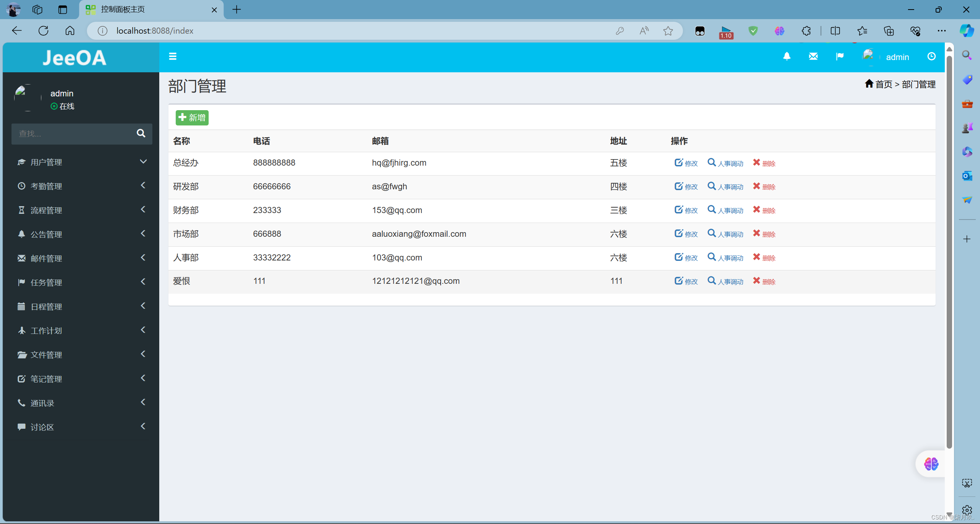Click 修改 for the 财务部 row

[x=686, y=210]
